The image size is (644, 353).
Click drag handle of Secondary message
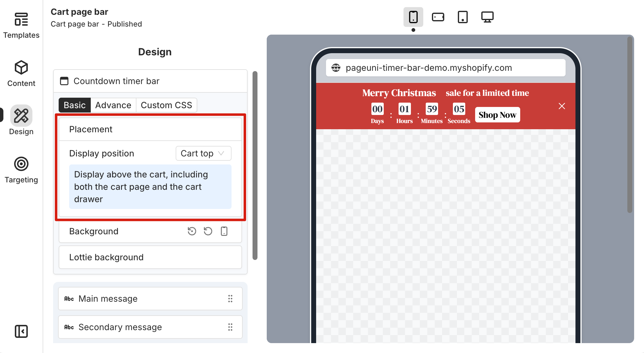click(x=230, y=327)
